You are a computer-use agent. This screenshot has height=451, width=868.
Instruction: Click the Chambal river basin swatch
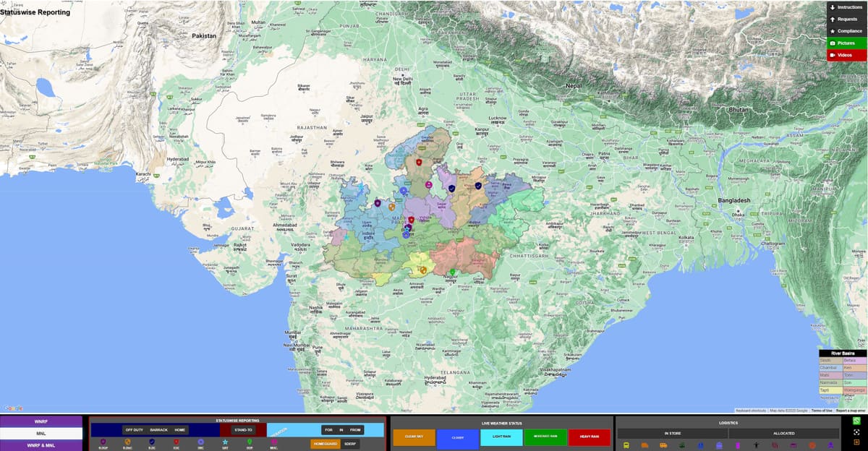point(830,368)
